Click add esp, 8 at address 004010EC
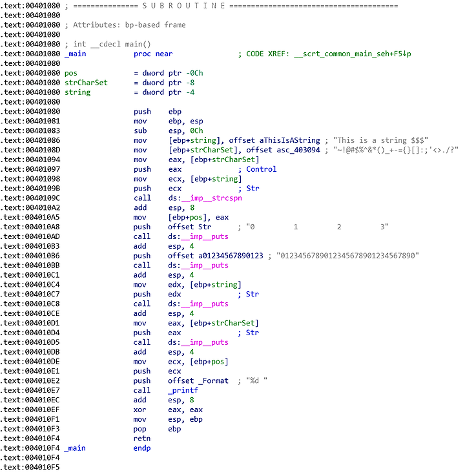465x476 pixels. click(x=164, y=400)
